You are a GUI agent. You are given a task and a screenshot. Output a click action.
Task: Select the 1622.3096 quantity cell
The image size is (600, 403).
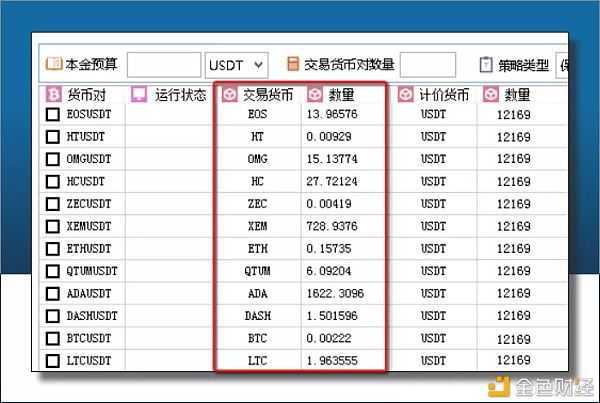pyautogui.click(x=342, y=294)
